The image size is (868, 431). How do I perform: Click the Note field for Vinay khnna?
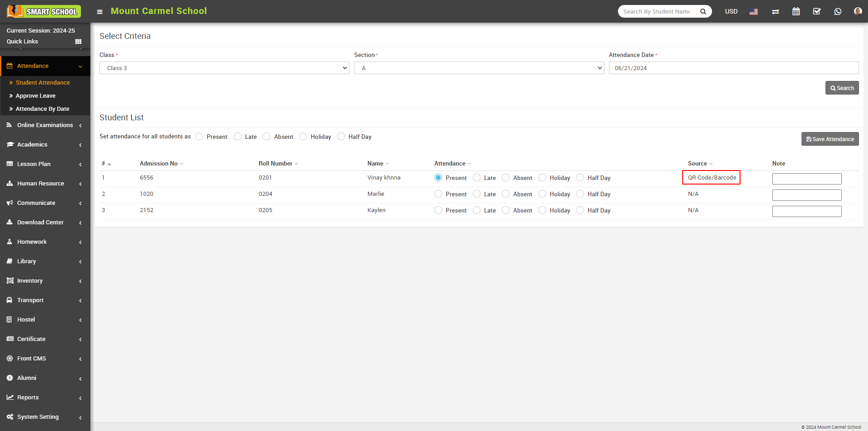(x=807, y=179)
